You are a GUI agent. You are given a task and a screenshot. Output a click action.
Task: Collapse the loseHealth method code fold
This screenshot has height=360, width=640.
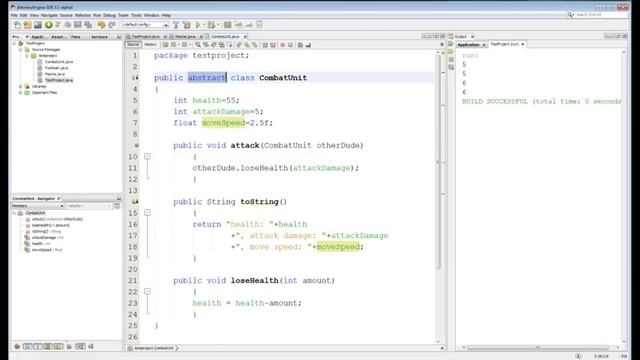coord(147,291)
